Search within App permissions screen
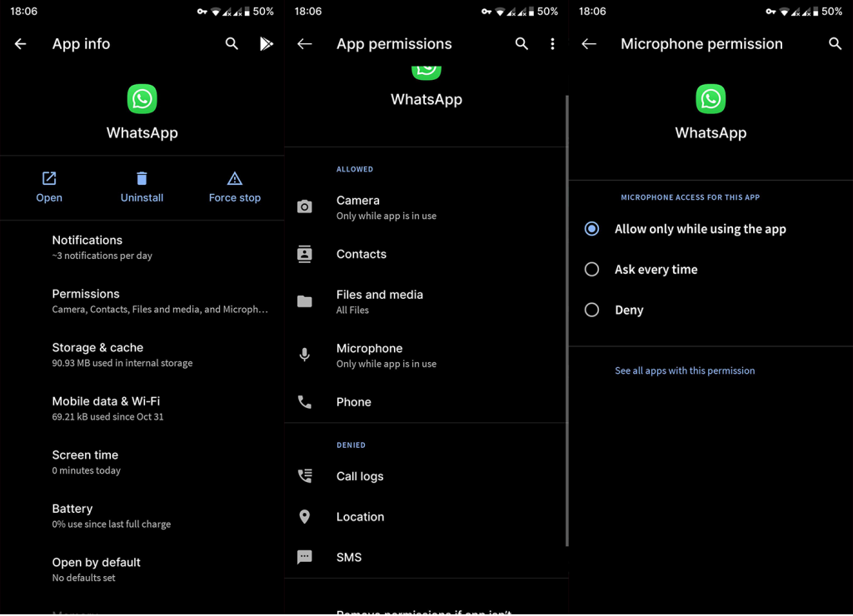 [x=521, y=43]
